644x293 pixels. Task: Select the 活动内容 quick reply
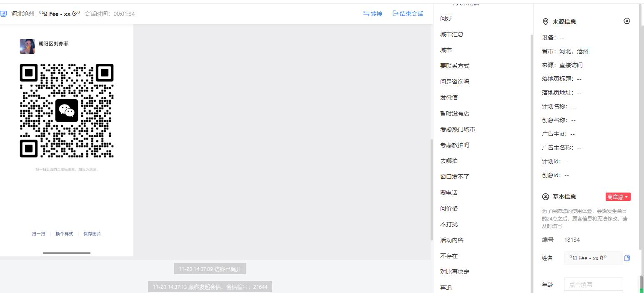[452, 240]
